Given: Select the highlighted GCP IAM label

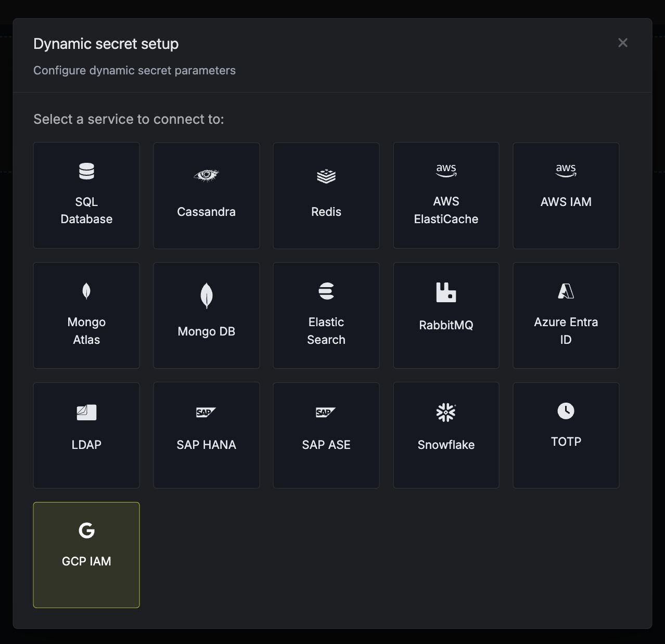Looking at the screenshot, I should coord(86,561).
